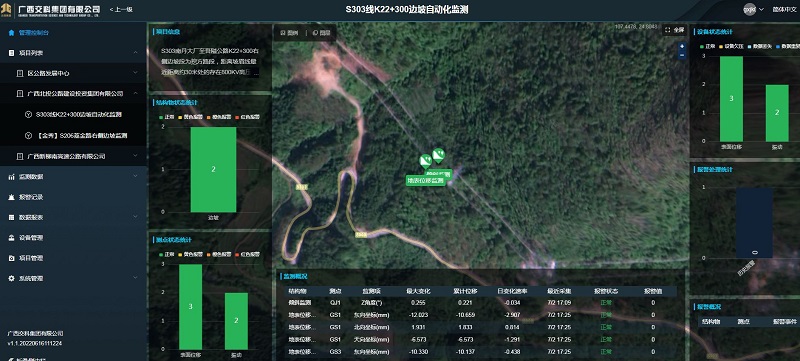800x361 pixels.
Task: Click the 地表位移监测 map marker pin
Action: pos(425,162)
